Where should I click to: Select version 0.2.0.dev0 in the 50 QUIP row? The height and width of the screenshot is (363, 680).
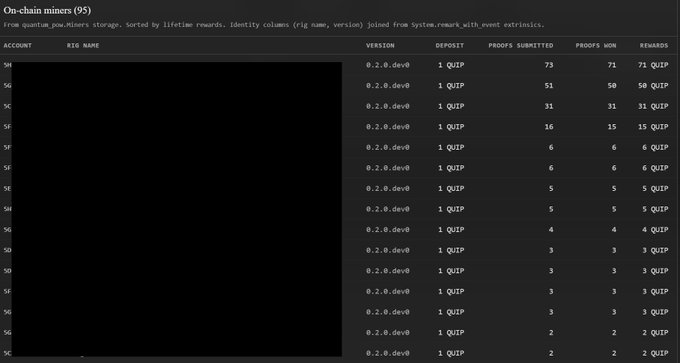(x=388, y=86)
